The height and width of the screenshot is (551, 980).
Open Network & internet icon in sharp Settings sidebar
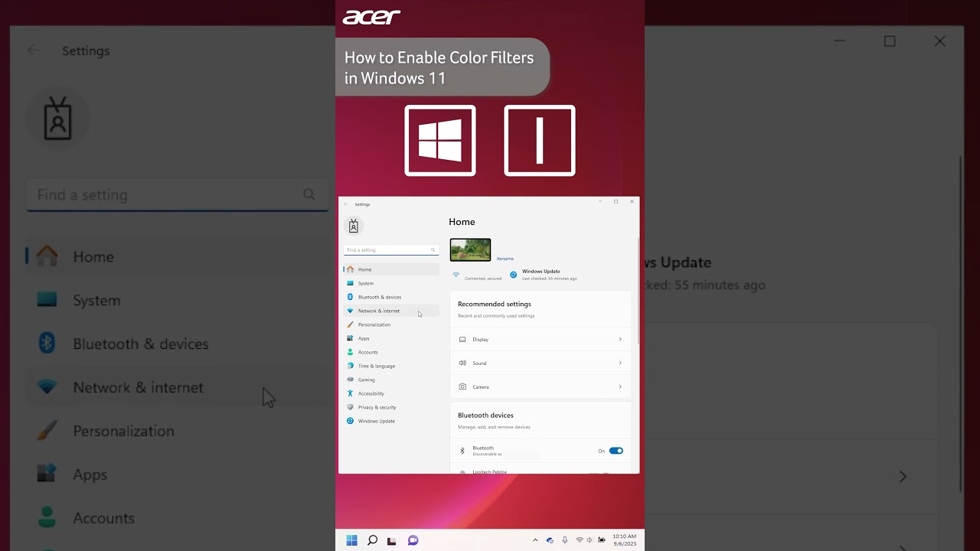point(350,311)
